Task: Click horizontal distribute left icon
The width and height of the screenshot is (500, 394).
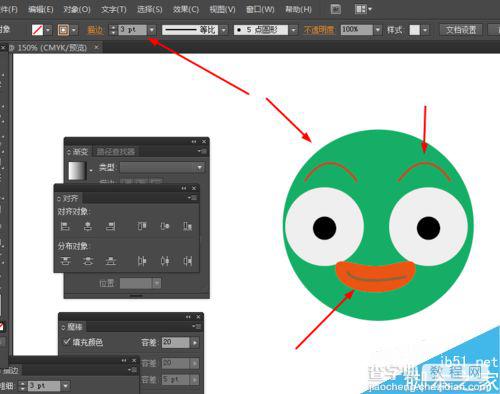Action: coord(142,261)
